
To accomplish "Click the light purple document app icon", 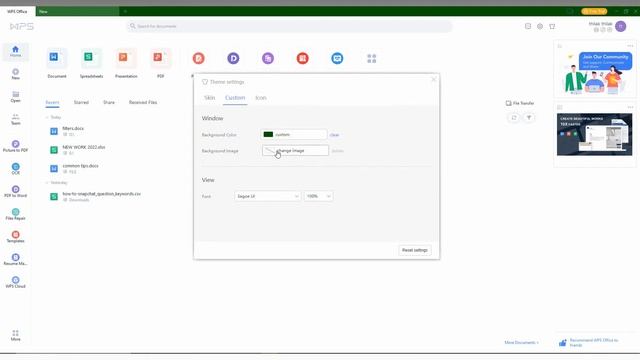I will click(268, 58).
